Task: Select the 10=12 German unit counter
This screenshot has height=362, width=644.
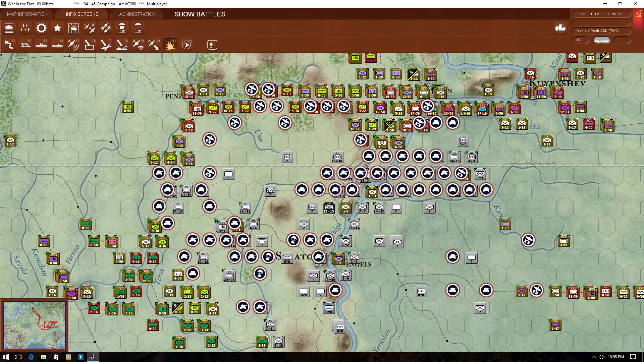Action: pyautogui.click(x=203, y=258)
